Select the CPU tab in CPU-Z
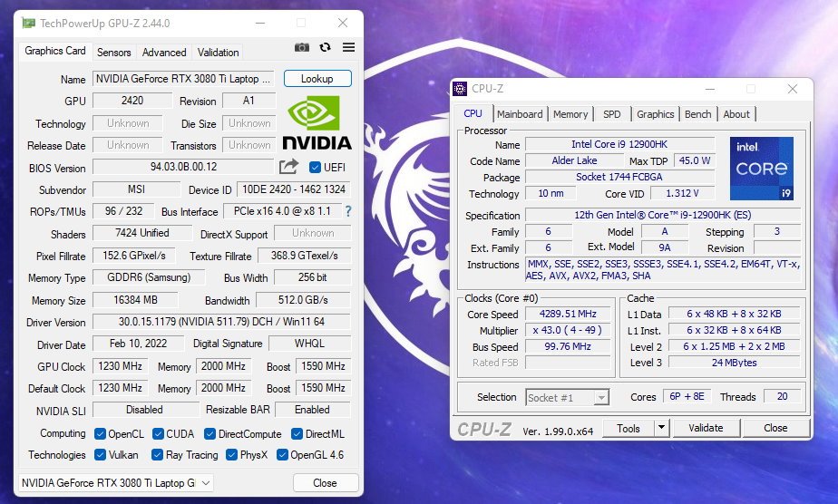The image size is (838, 504). [473, 113]
